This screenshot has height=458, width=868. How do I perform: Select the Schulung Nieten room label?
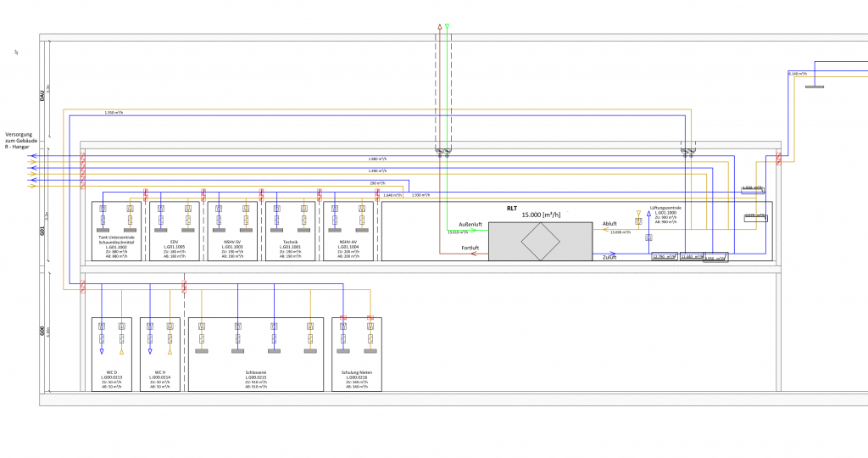356,372
